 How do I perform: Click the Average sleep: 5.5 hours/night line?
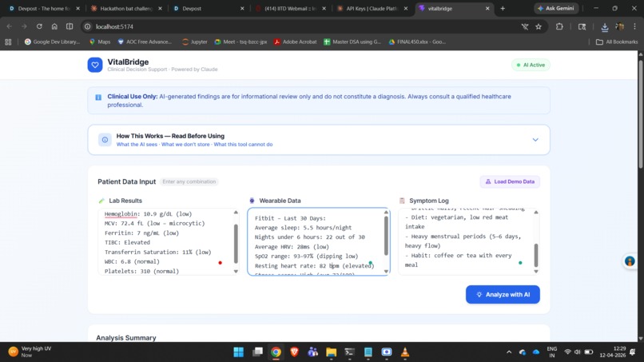pyautogui.click(x=303, y=228)
